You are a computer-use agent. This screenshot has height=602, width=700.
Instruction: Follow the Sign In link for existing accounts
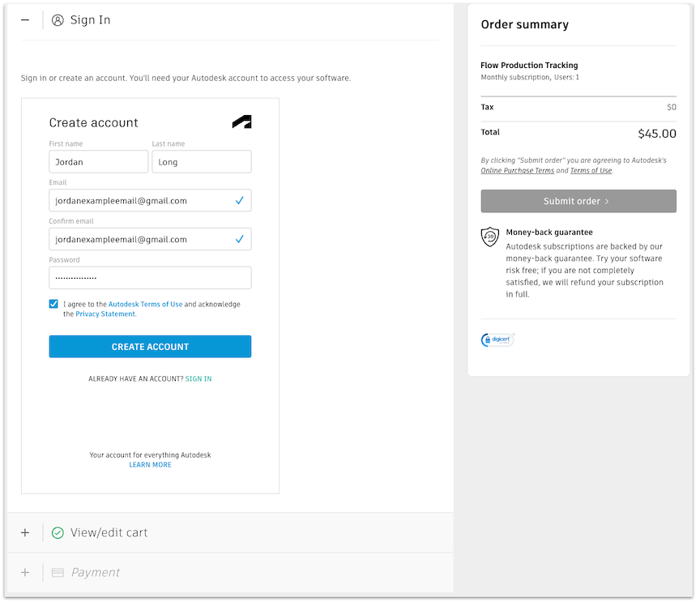198,379
